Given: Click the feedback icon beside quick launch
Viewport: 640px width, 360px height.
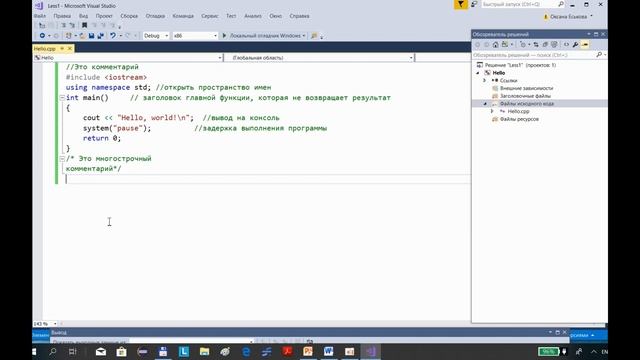Looking at the screenshot, I should click(474, 4).
